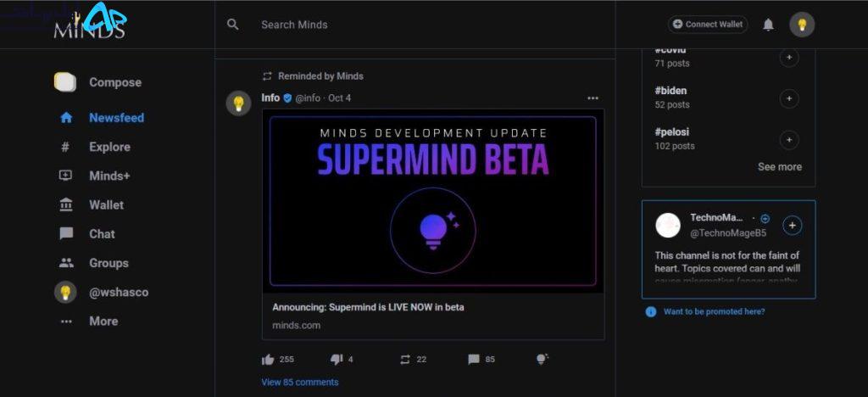This screenshot has width=868, height=397.
Task: Open the Info channel name link
Action: pyautogui.click(x=270, y=98)
